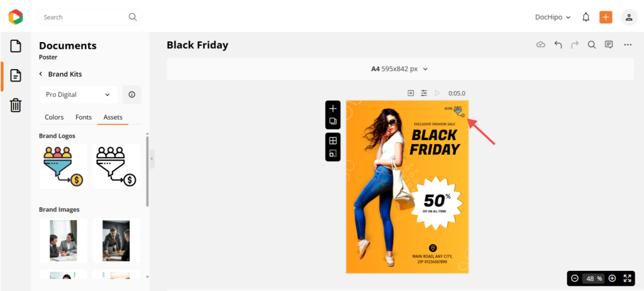Open page transition settings sliders icon
Screen dimensions: 644x291
[x=424, y=93]
